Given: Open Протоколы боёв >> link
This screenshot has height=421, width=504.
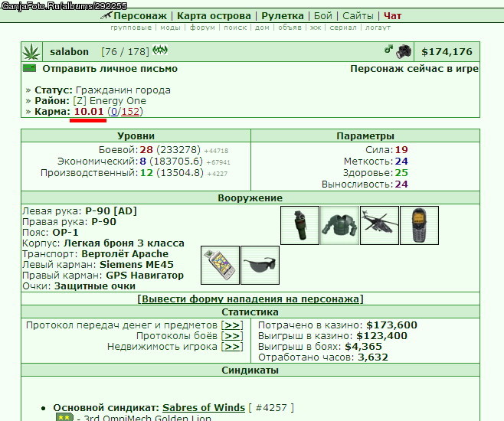Looking at the screenshot, I should coord(232,336).
